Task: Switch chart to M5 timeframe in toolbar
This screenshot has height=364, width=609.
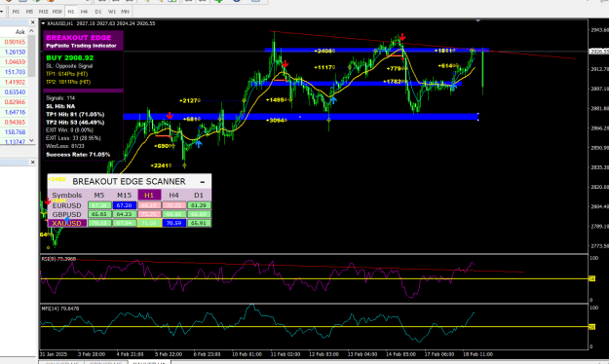Action: (x=29, y=12)
